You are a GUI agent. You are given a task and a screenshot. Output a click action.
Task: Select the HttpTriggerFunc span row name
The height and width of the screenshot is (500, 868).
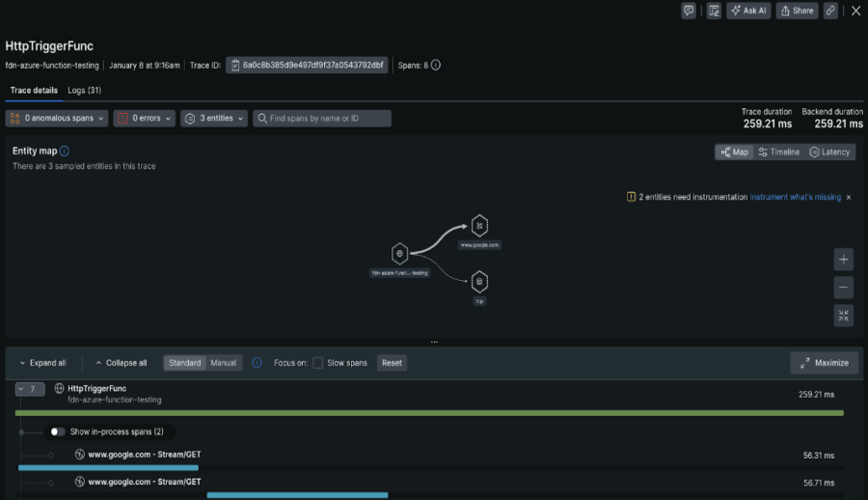pos(96,389)
